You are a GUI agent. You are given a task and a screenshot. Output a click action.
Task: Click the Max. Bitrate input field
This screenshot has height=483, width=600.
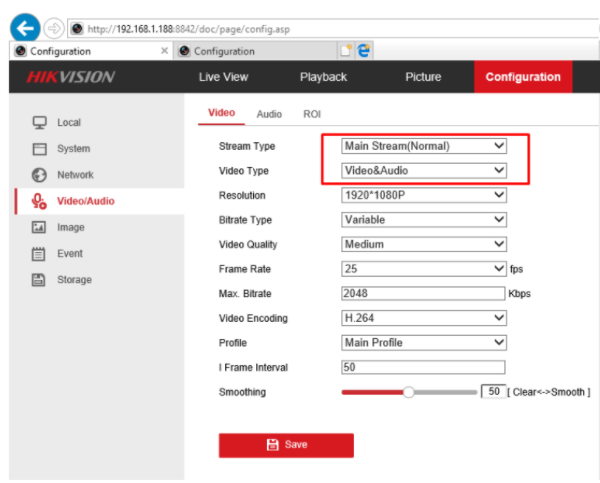tap(423, 294)
